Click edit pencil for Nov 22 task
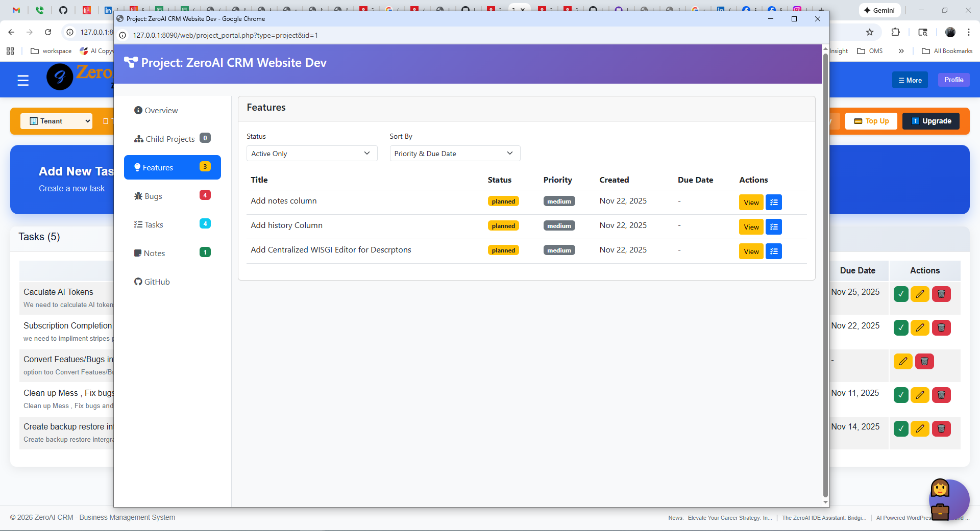 tap(920, 328)
